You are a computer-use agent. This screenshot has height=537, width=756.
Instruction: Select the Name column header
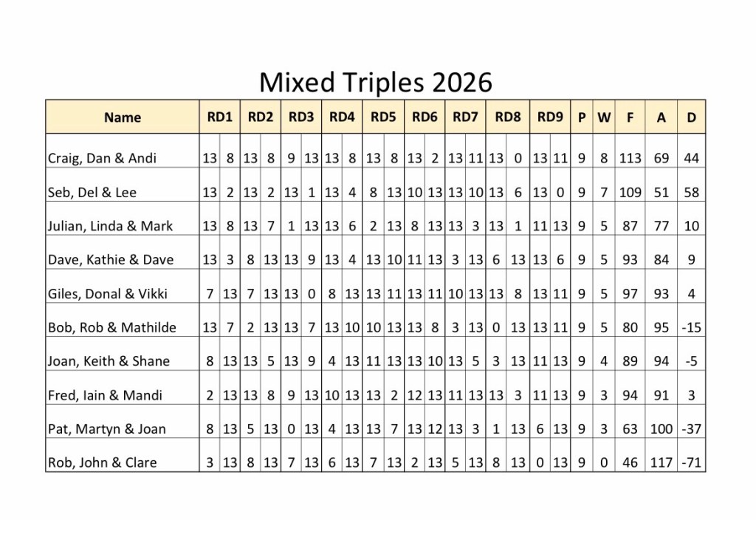(x=123, y=117)
